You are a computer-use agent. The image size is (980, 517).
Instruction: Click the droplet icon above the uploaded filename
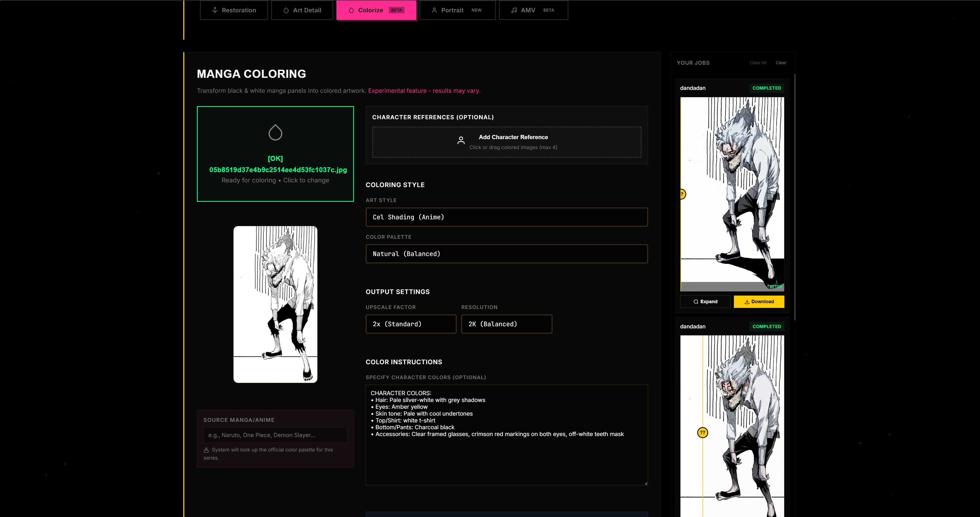click(x=275, y=132)
